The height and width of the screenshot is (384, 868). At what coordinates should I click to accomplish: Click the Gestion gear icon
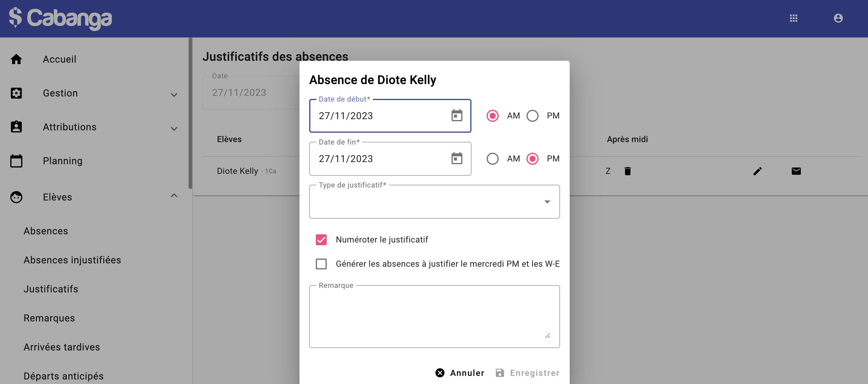pyautogui.click(x=16, y=93)
